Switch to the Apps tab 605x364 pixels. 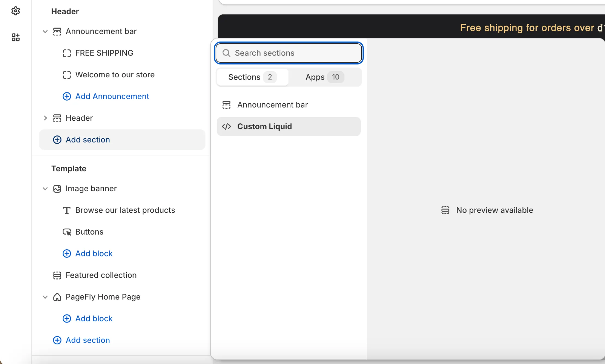point(325,77)
